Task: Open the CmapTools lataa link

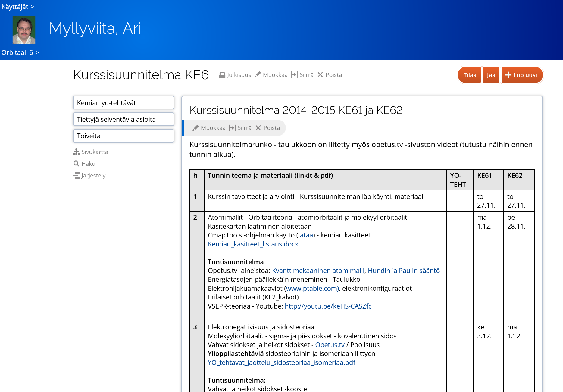Action: click(x=305, y=235)
